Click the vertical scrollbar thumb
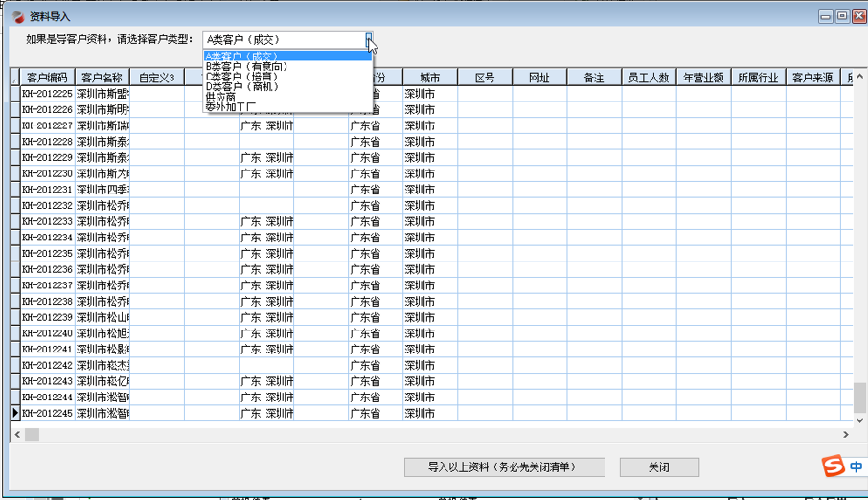This screenshot has height=500, width=868. [859, 398]
